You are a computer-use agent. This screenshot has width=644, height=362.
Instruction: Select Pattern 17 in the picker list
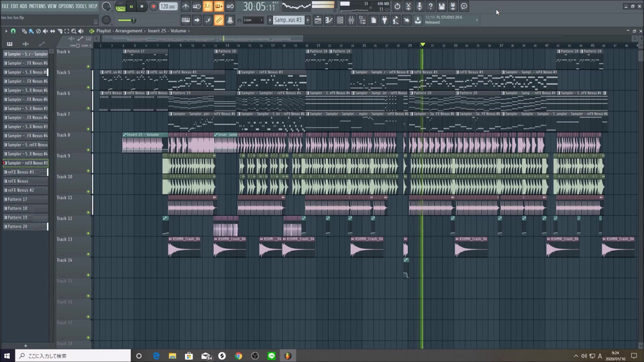[25, 199]
